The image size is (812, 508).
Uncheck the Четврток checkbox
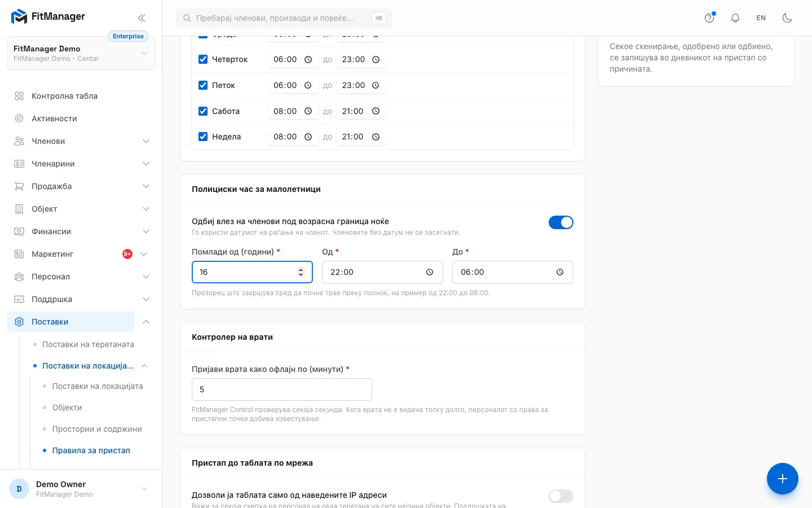203,59
